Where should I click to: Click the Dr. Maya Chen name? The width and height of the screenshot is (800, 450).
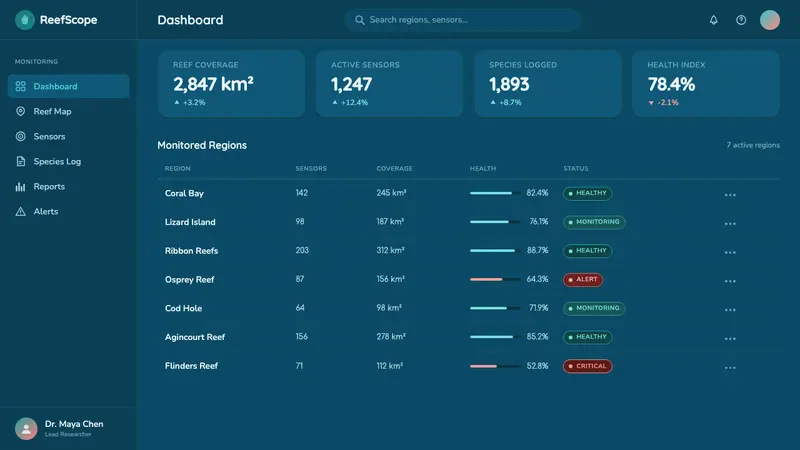(x=74, y=424)
